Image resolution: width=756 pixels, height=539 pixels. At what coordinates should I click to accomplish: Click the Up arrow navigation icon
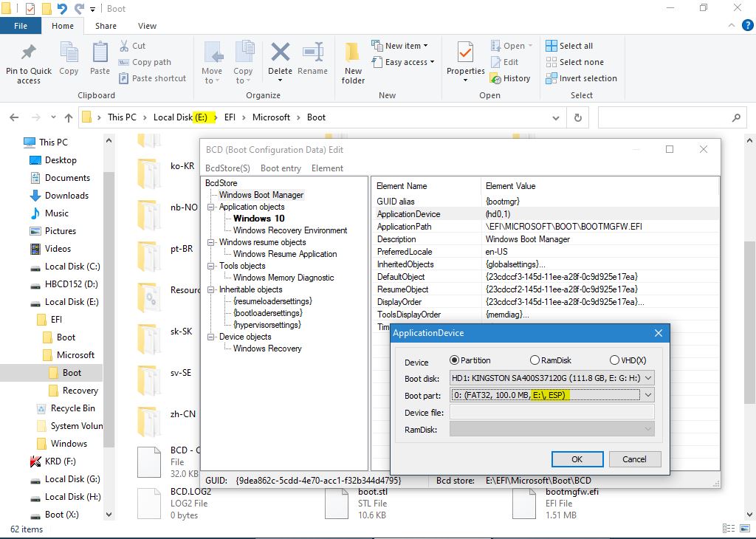[x=69, y=117]
